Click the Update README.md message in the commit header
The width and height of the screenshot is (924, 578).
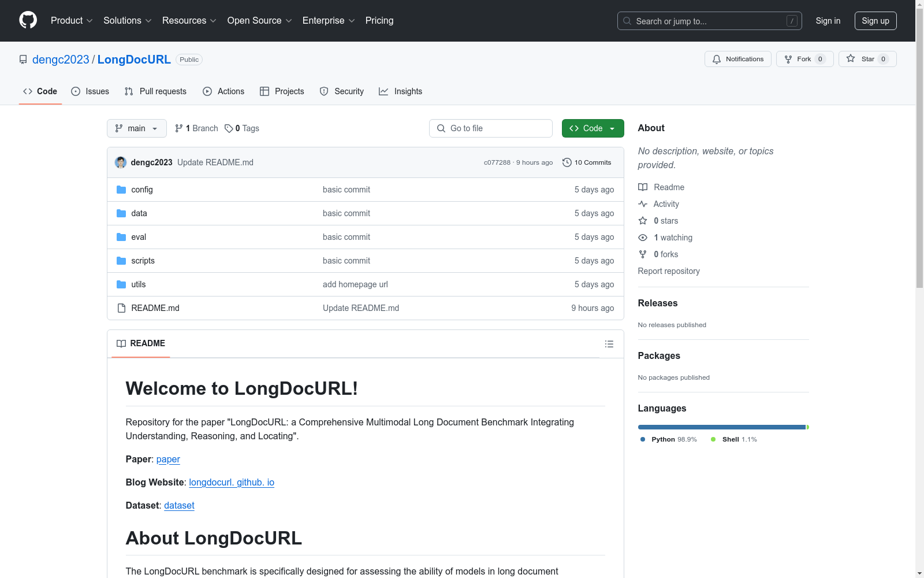(x=215, y=162)
